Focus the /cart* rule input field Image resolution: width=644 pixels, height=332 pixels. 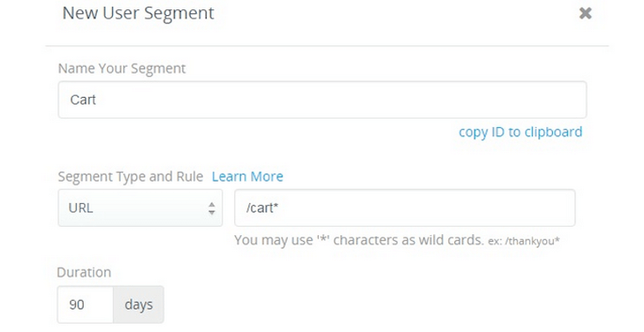tap(405, 208)
